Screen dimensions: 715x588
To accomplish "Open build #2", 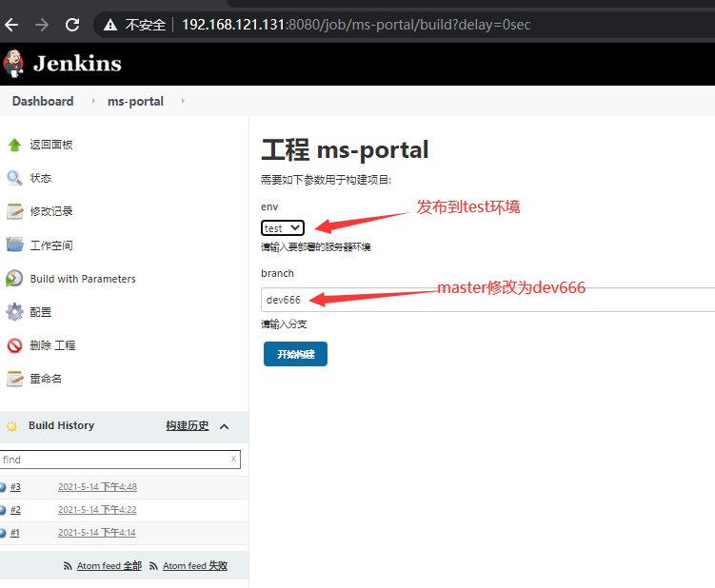I will point(15,509).
